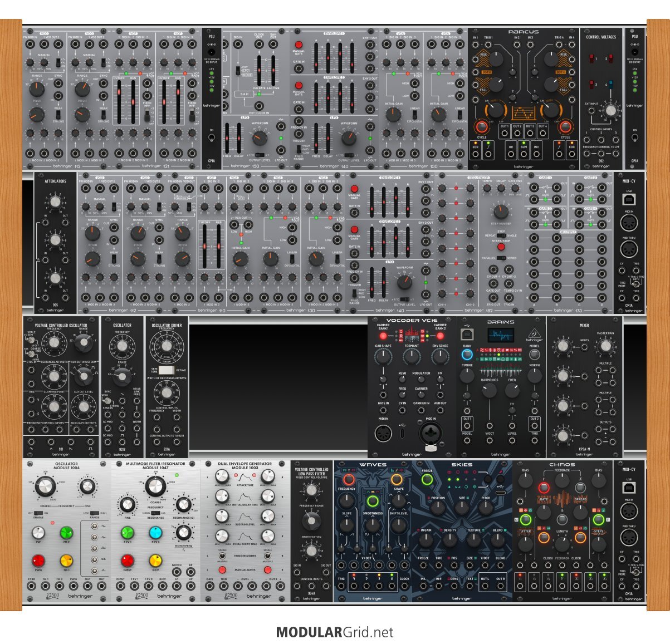Click the cyan F CV 2 knob on Module 1047
This screenshot has width=670, height=644.
click(x=155, y=533)
